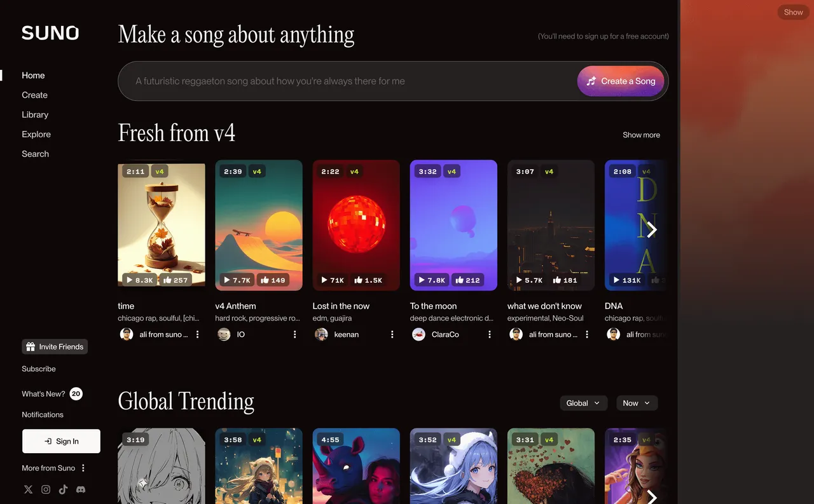Open ClaraCo's profile avatar
The image size is (814, 504).
coord(418,334)
